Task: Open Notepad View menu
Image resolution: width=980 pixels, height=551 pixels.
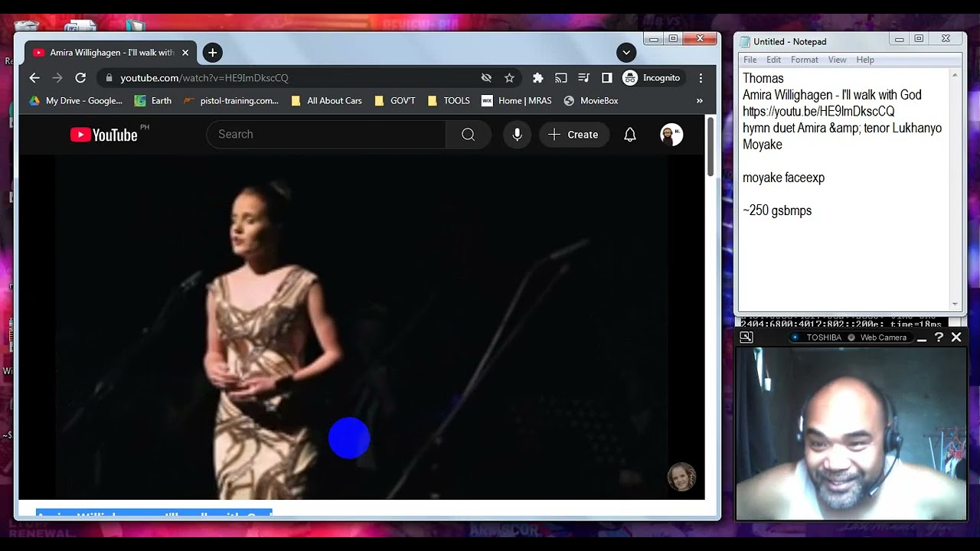Action: (x=837, y=60)
